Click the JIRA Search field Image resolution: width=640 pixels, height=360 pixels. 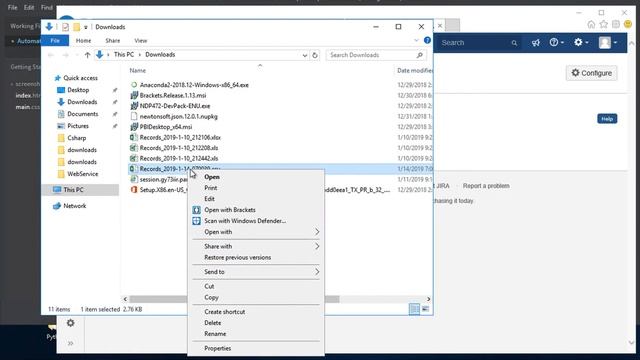(478, 42)
